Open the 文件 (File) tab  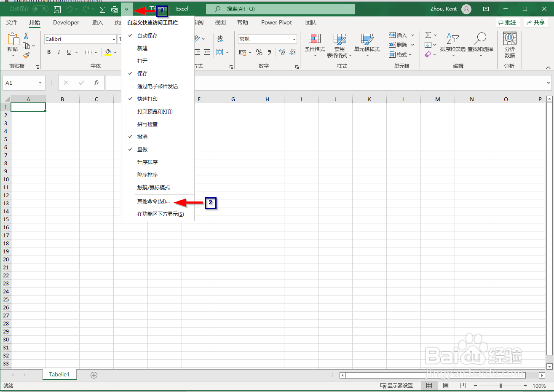pos(12,22)
